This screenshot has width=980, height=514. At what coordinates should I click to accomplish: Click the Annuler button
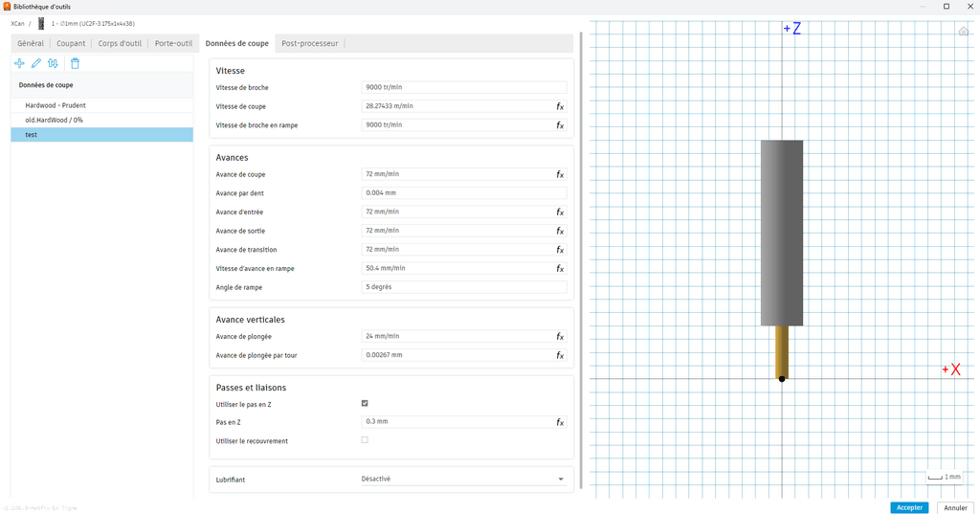pos(955,507)
